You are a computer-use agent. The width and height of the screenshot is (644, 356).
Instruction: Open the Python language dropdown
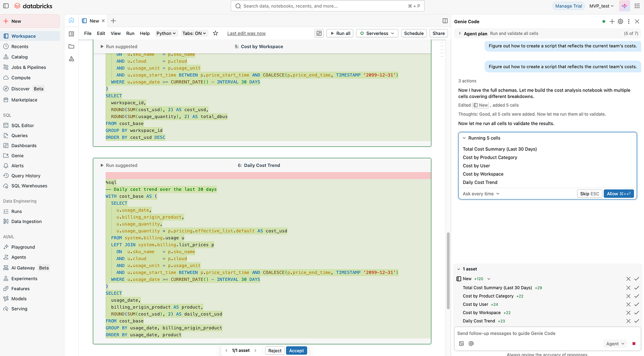166,33
